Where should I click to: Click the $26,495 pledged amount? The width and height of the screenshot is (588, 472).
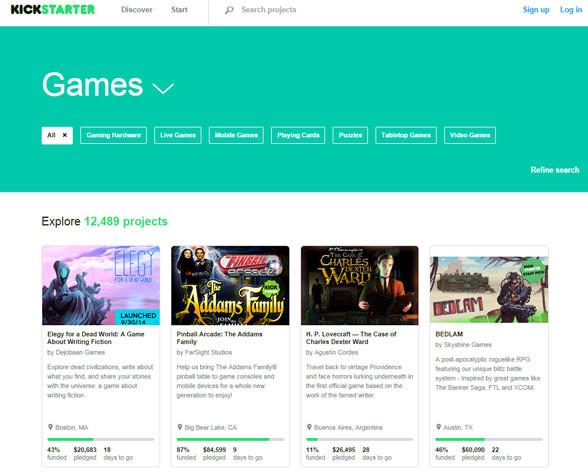(344, 450)
